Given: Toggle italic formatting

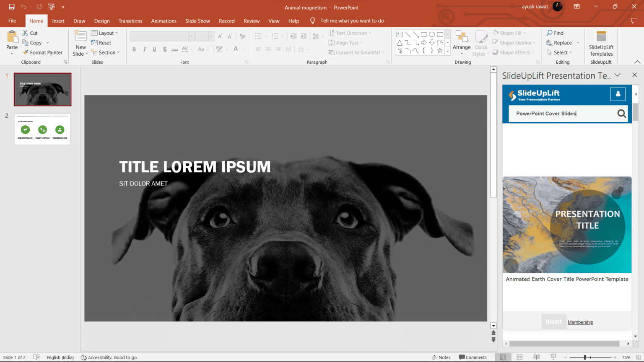Looking at the screenshot, I should (x=144, y=49).
